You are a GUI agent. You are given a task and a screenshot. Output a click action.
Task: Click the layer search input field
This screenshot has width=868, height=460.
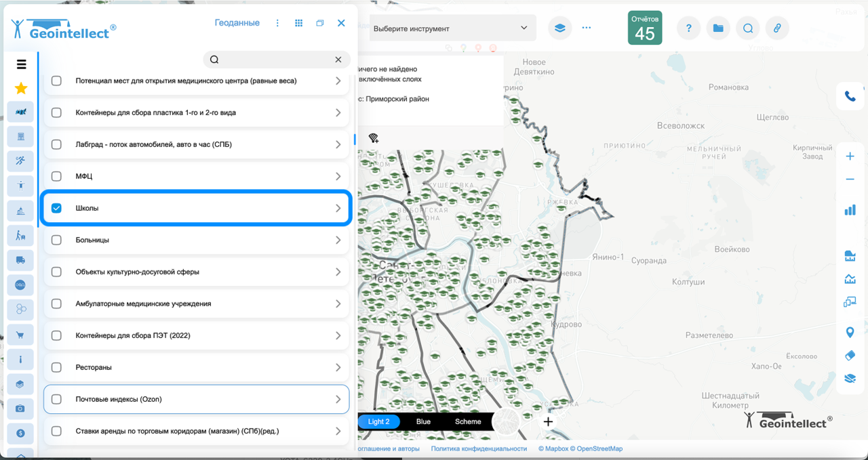[275, 60]
